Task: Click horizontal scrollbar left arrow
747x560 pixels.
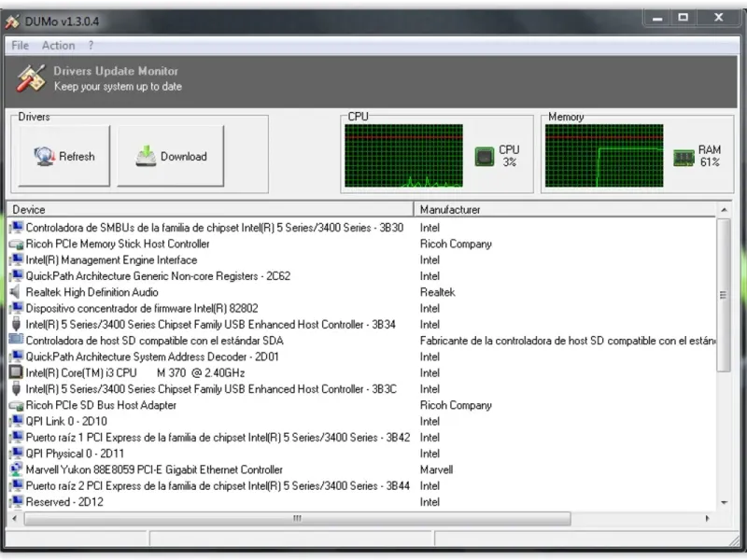Action: point(15,518)
